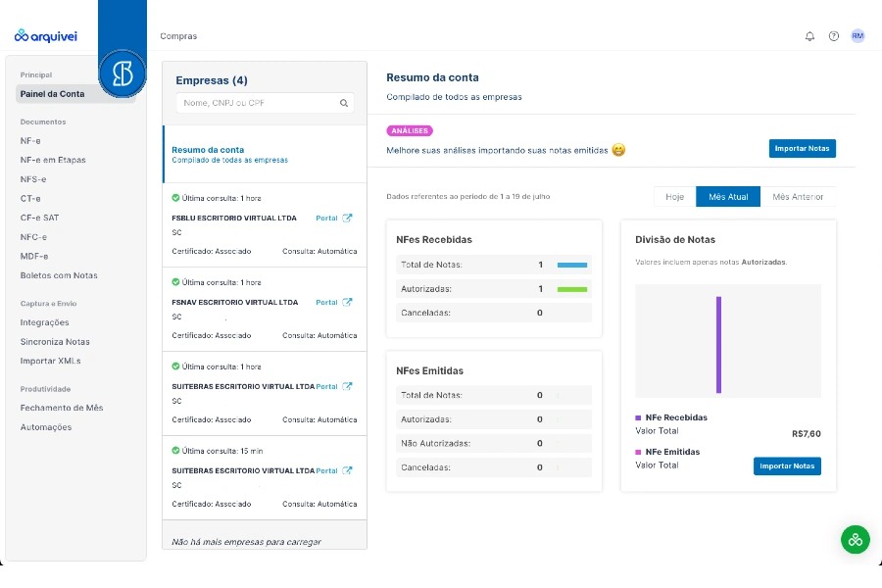Click the pink NFe Emitidas legend swatch
Image resolution: width=882 pixels, height=588 pixels.
[x=638, y=452]
